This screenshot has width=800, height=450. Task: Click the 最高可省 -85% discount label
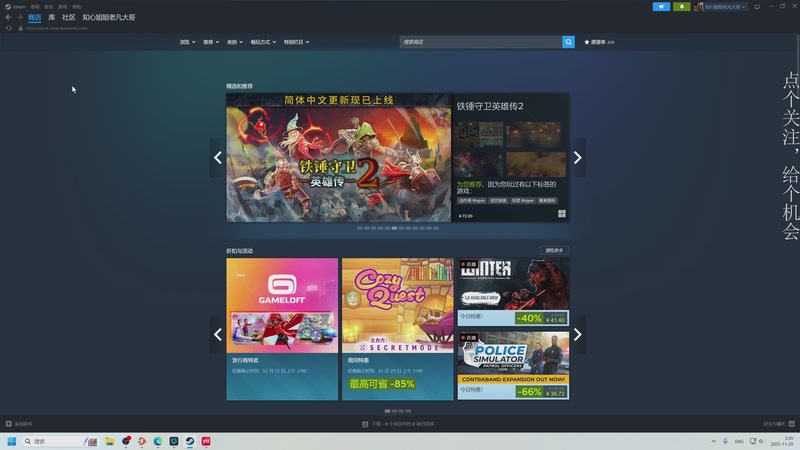(x=382, y=384)
